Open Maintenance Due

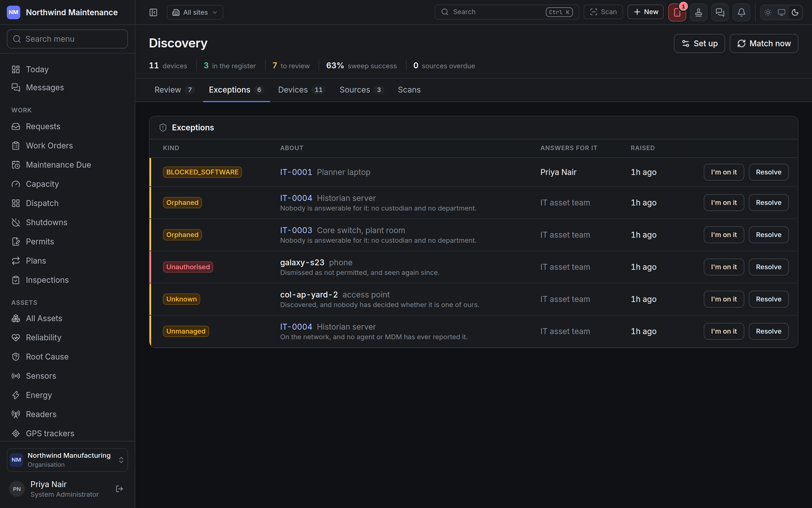point(67,165)
